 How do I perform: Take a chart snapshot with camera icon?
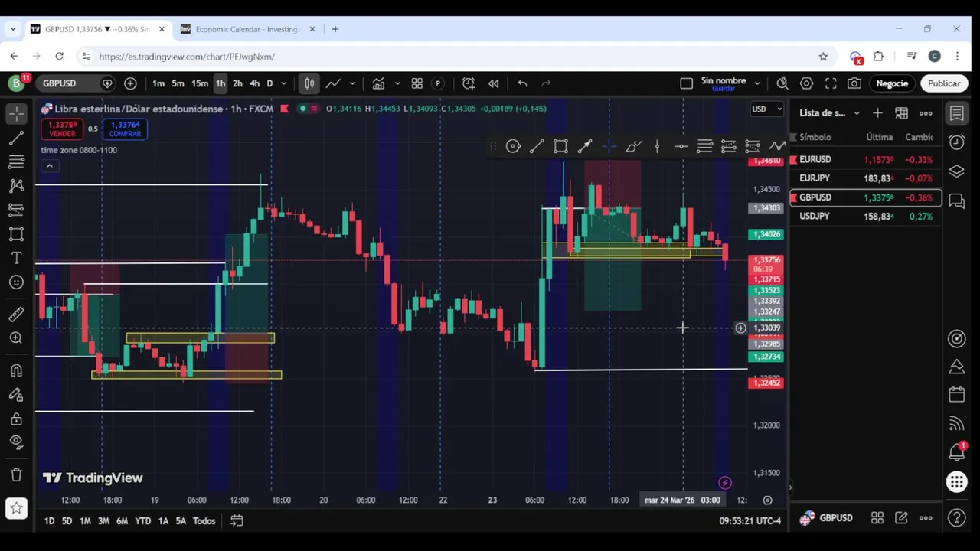click(x=854, y=83)
